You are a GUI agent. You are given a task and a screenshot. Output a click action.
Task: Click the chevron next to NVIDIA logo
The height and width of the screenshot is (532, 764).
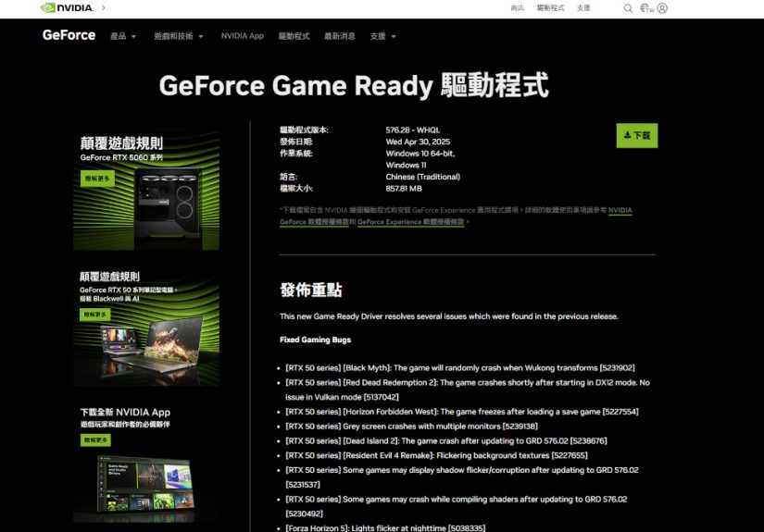click(104, 7)
